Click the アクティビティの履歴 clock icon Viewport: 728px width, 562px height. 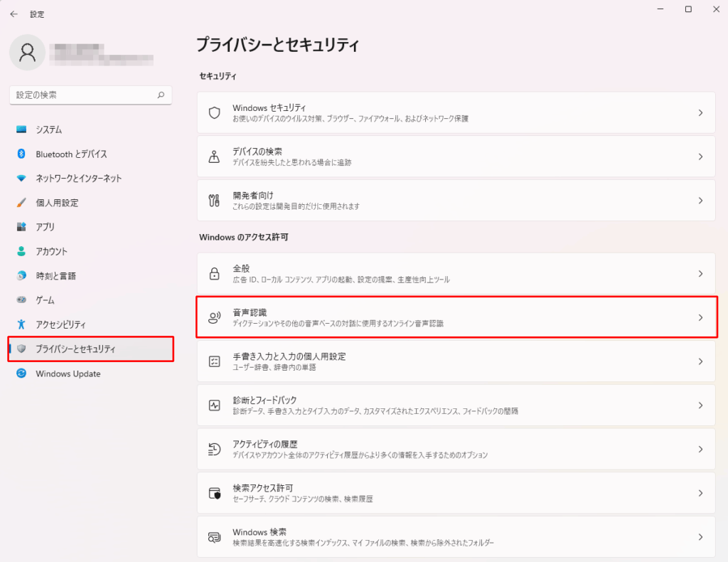tap(214, 449)
